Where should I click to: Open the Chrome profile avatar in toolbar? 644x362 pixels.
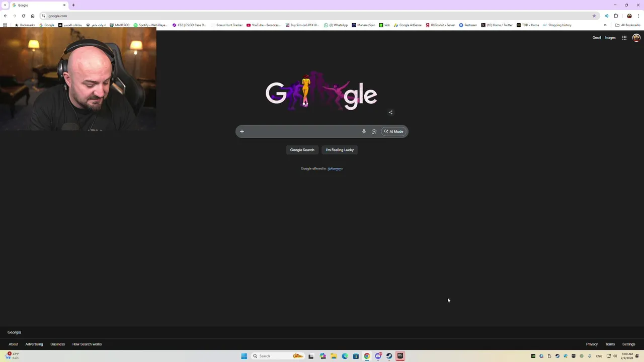click(629, 16)
